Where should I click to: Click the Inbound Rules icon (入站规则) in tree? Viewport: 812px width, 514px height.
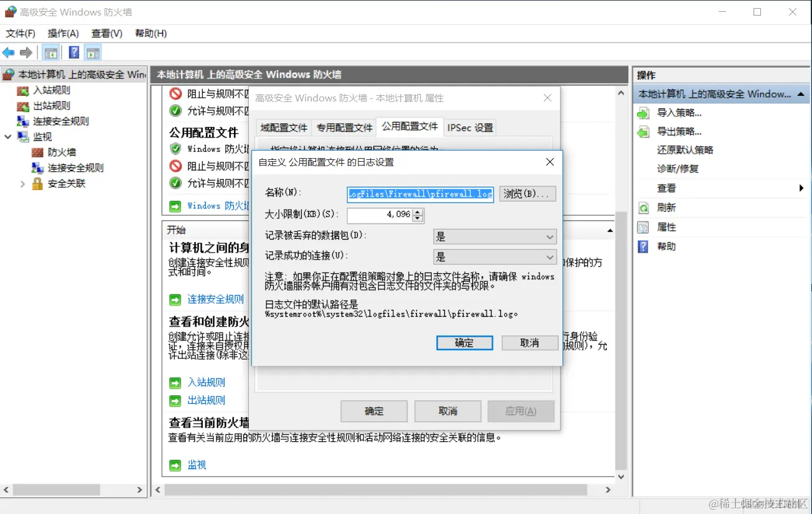(23, 91)
